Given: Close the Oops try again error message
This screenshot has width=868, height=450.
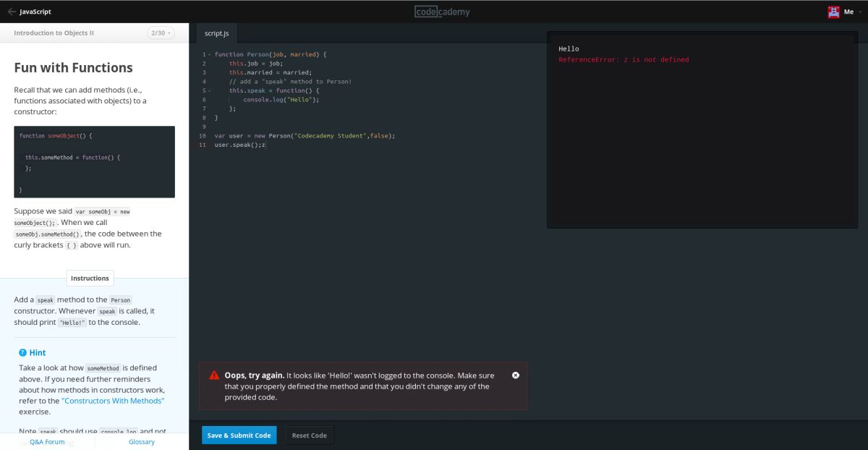Looking at the screenshot, I should [516, 375].
